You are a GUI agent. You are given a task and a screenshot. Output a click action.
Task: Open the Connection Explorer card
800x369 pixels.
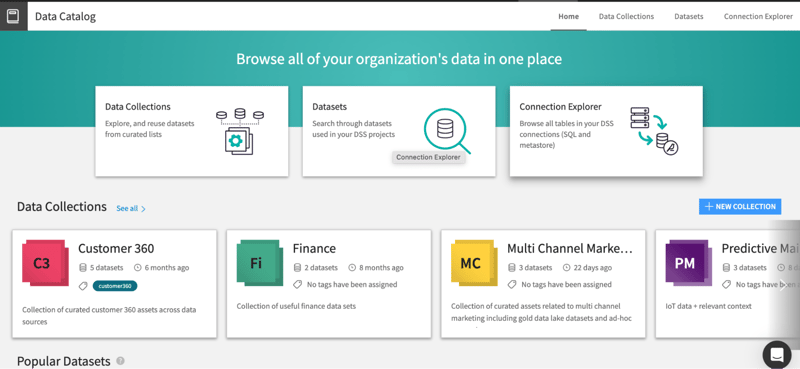pyautogui.click(x=606, y=131)
